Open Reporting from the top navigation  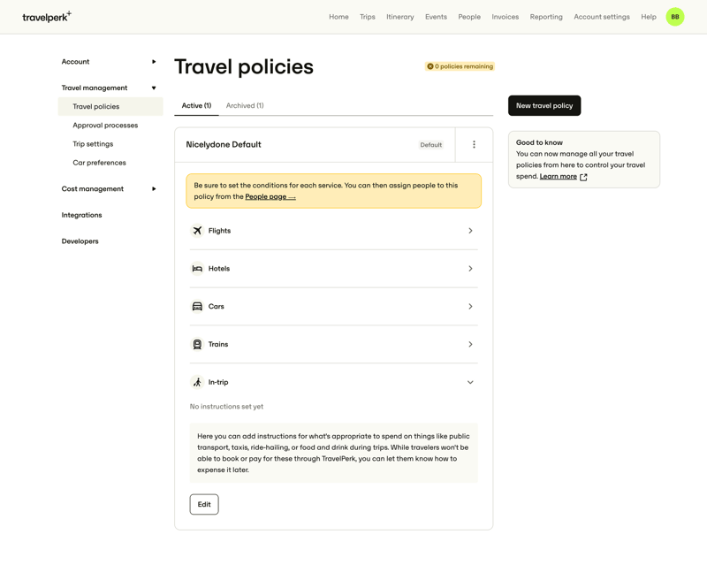(546, 17)
